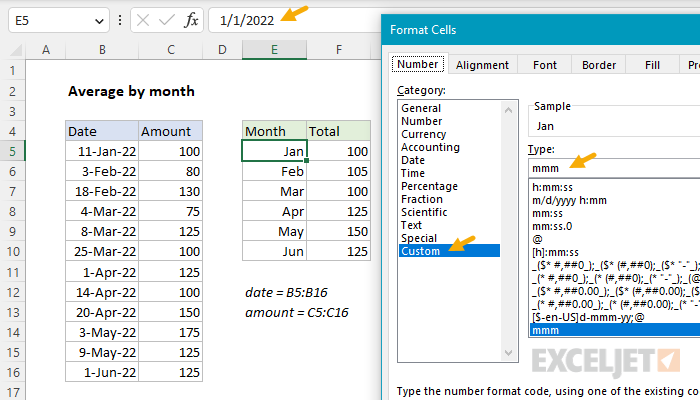Switch to the Number tab
Image resolution: width=700 pixels, height=400 pixels.
(417, 64)
